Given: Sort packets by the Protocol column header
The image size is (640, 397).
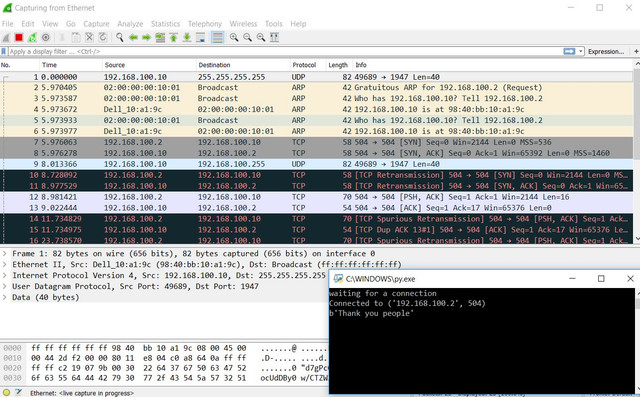Looking at the screenshot, I should (x=308, y=65).
